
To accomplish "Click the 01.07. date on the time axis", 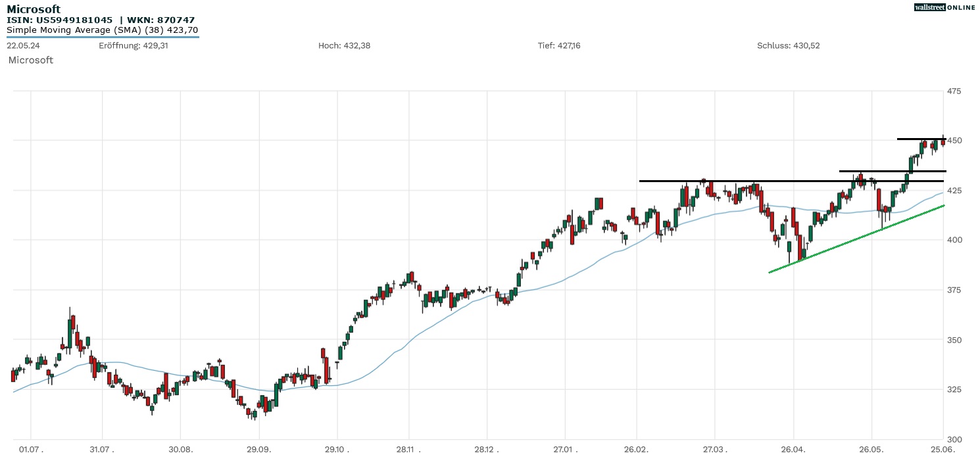I will click(x=32, y=448).
